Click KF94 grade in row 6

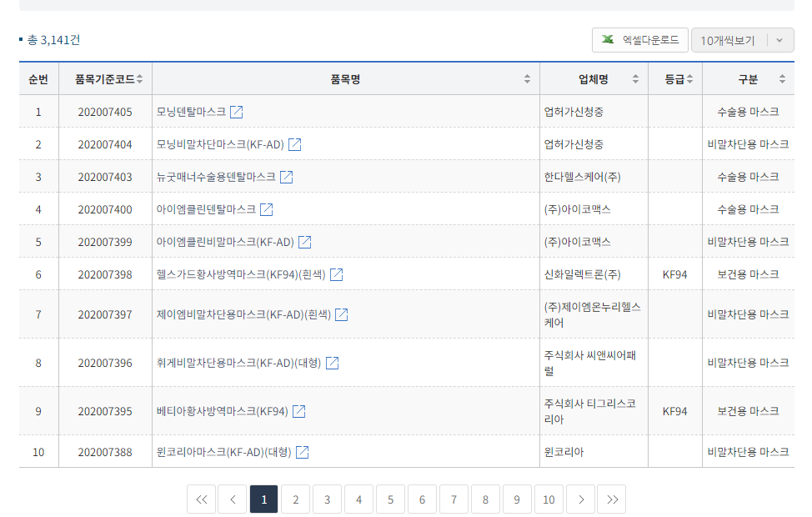pos(674,274)
